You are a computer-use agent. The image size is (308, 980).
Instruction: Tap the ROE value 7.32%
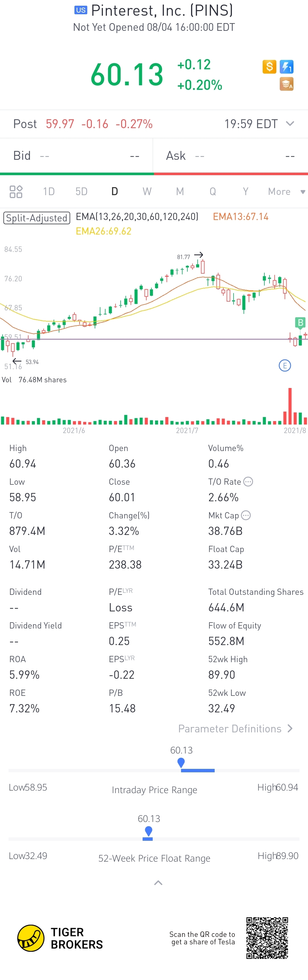24,708
